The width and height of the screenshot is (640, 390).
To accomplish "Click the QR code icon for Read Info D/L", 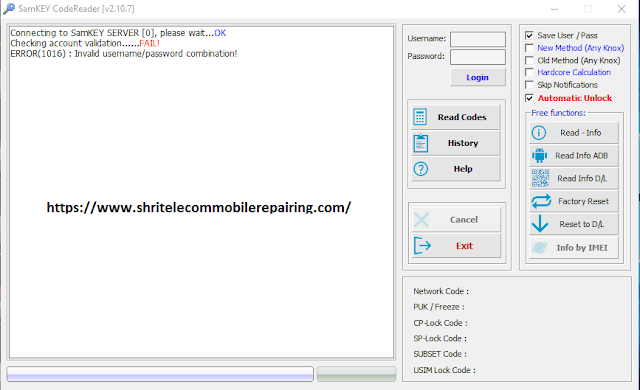I will pyautogui.click(x=540, y=178).
